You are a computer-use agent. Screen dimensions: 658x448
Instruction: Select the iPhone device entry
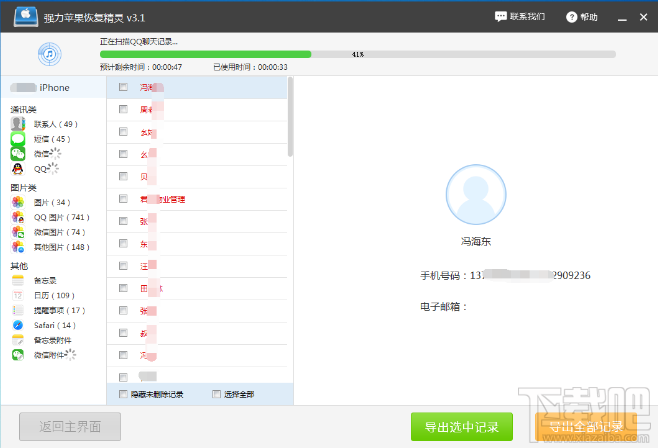click(x=53, y=87)
